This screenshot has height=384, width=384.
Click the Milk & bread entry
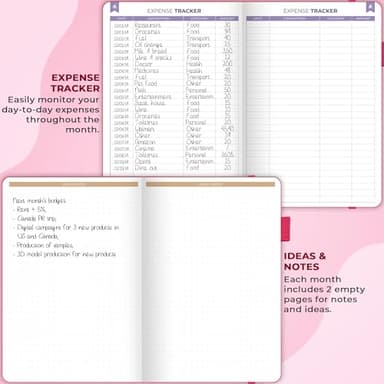point(151,51)
